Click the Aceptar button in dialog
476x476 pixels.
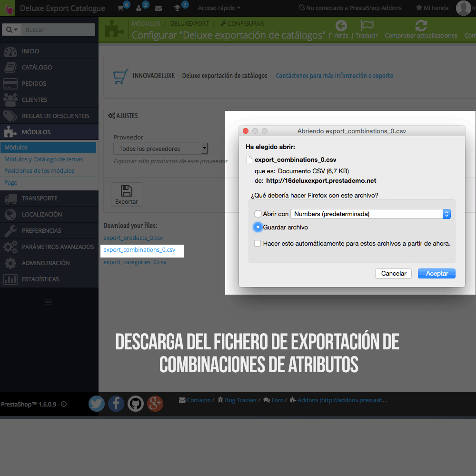(436, 274)
